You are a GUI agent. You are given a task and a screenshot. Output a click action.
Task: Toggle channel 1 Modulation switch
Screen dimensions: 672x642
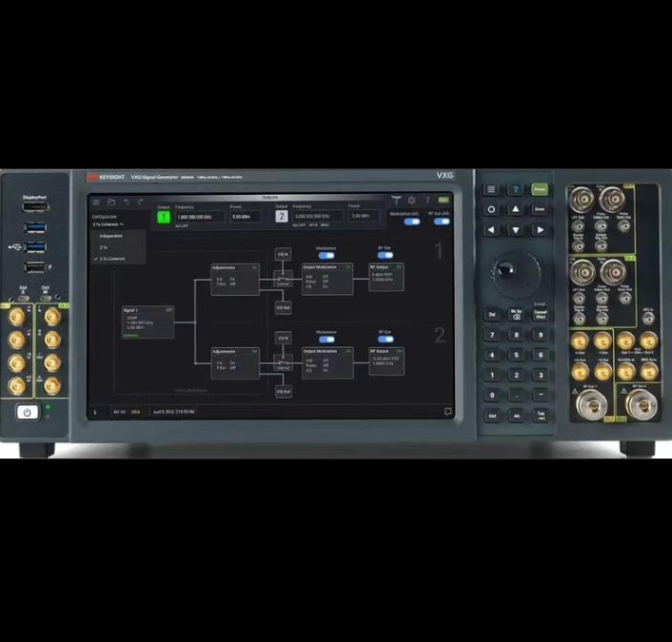pyautogui.click(x=326, y=255)
